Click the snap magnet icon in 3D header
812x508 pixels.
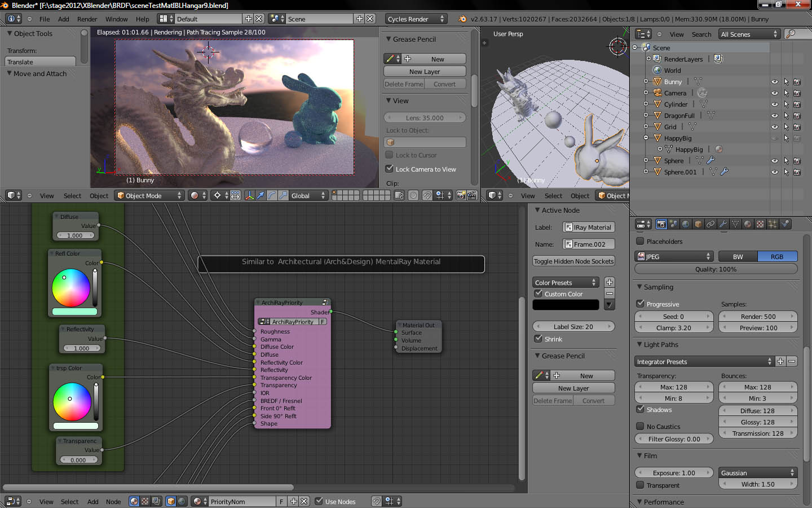(426, 195)
